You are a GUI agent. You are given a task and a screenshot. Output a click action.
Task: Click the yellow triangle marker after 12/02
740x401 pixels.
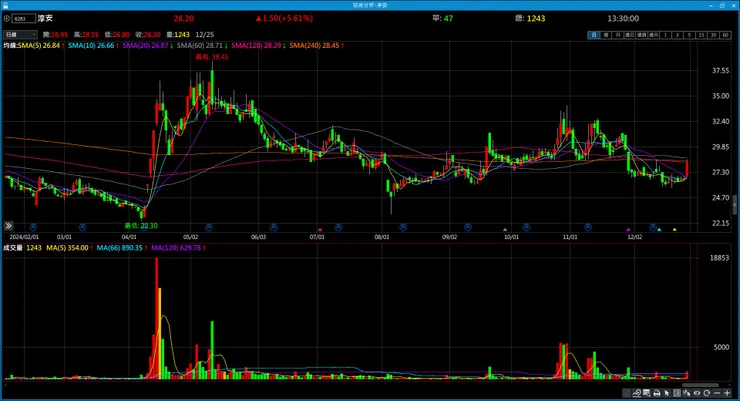675,230
